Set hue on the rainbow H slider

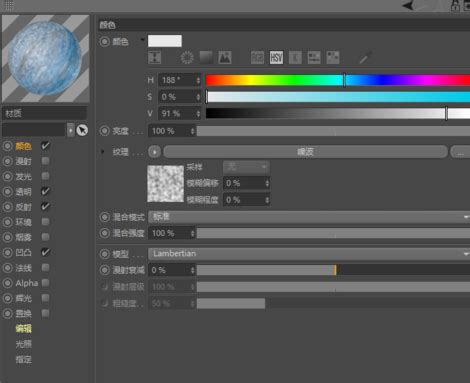tap(338, 80)
